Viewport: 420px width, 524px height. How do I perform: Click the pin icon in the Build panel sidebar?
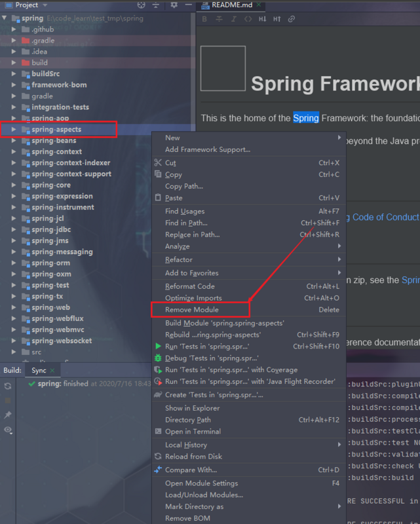[8, 415]
